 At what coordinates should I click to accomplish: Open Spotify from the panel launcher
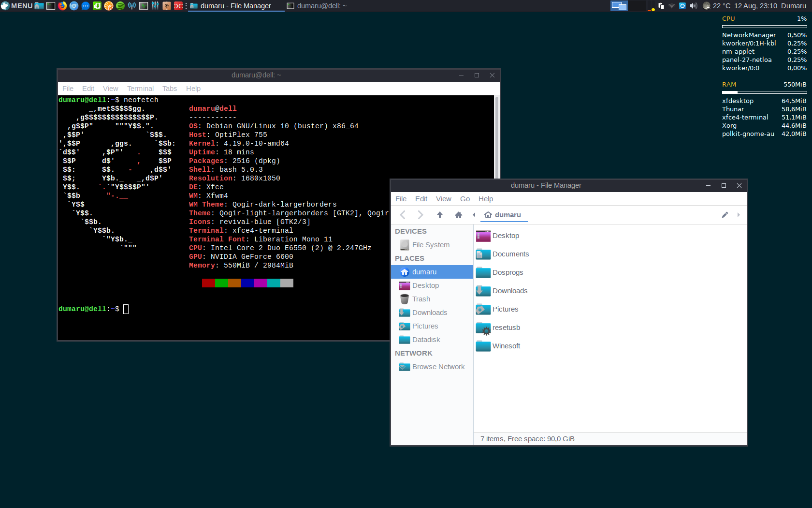click(120, 6)
